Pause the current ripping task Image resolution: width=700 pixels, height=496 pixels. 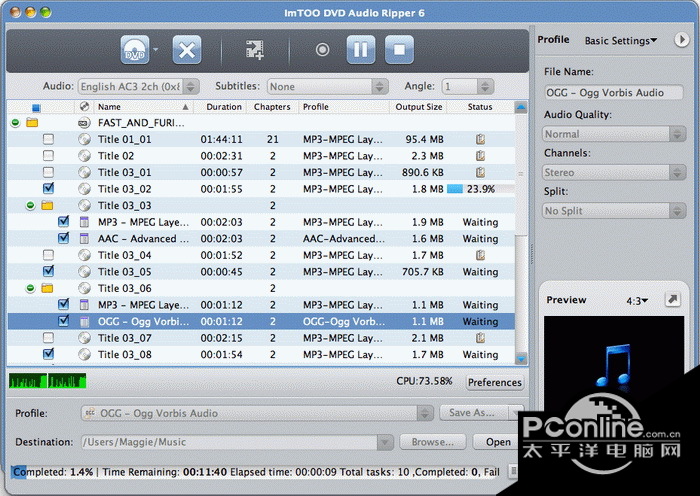pyautogui.click(x=360, y=50)
